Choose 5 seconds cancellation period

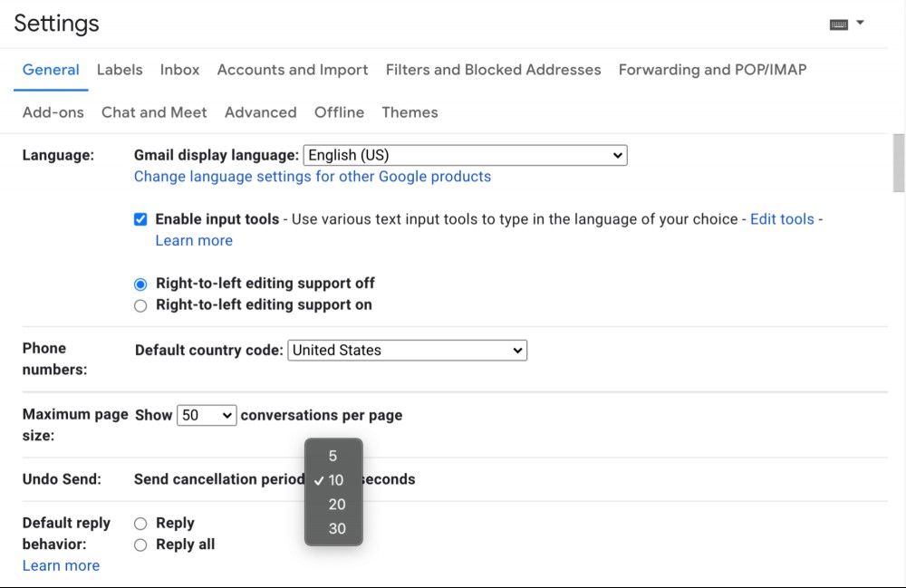(333, 457)
